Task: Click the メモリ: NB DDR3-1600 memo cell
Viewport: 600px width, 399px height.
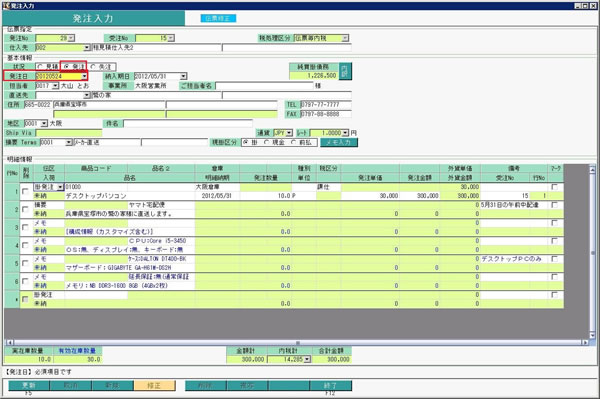Action: [x=129, y=285]
